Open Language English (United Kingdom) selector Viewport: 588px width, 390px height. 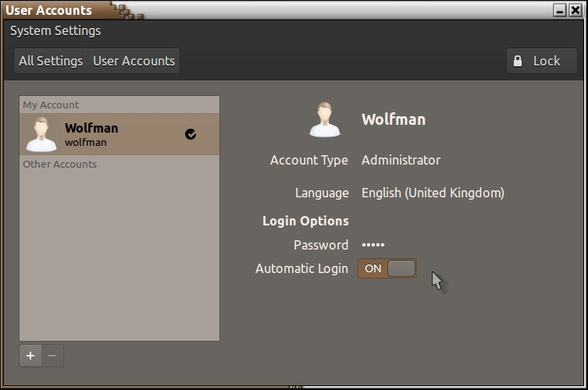[433, 193]
